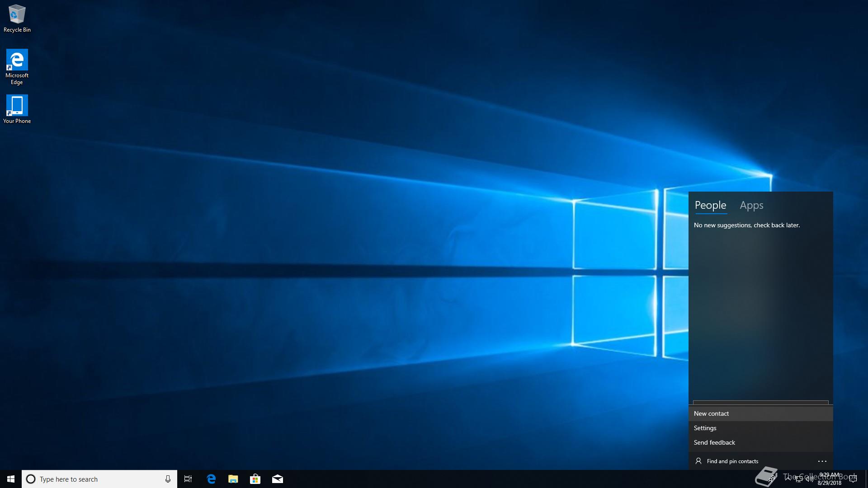Collapse the three-dot more options menu
Image resolution: width=868 pixels, height=488 pixels.
coord(822,461)
